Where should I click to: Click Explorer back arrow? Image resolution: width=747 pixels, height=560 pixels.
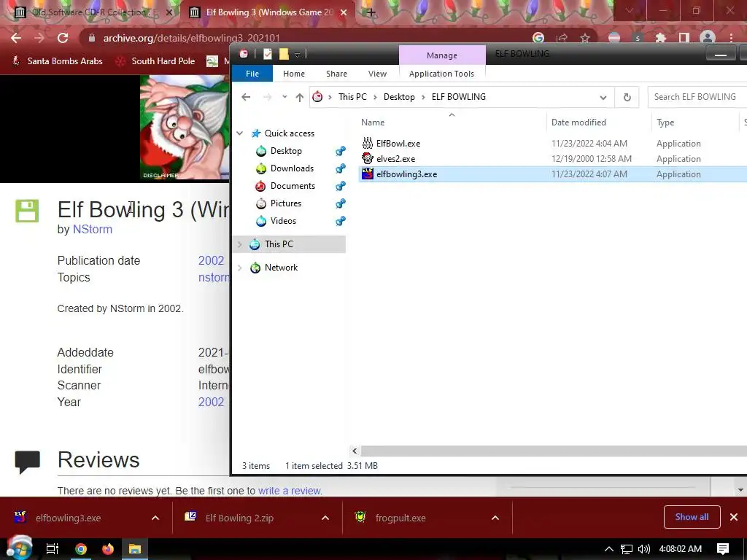click(x=246, y=97)
